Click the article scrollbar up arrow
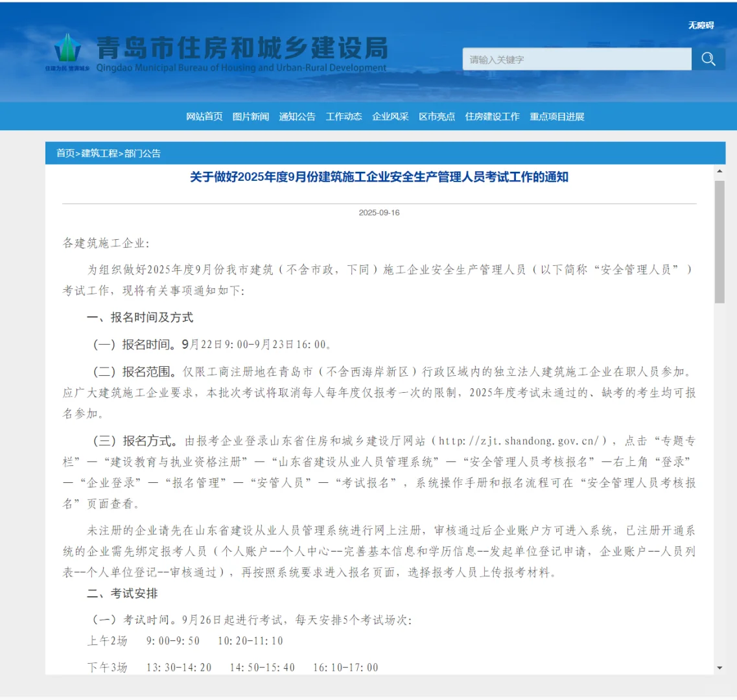 tap(719, 171)
